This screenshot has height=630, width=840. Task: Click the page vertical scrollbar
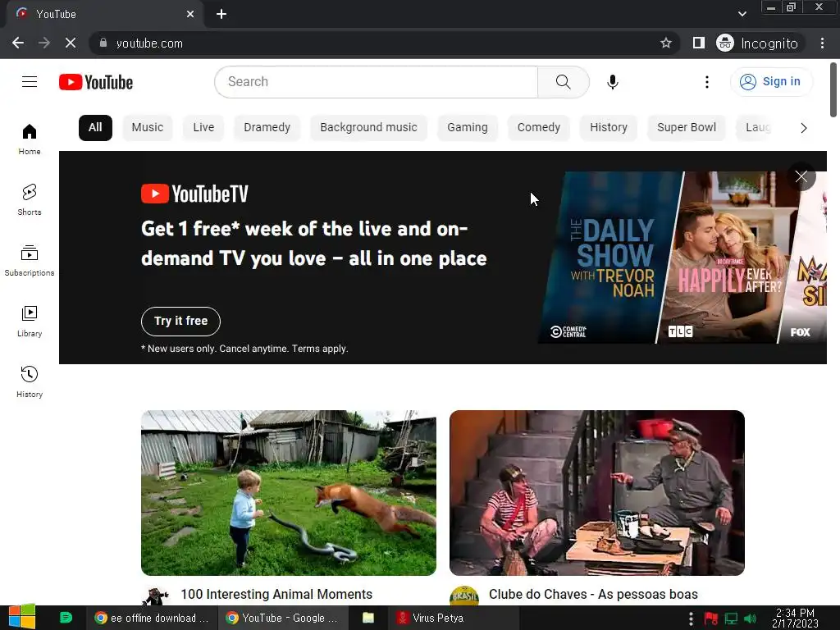(x=833, y=90)
